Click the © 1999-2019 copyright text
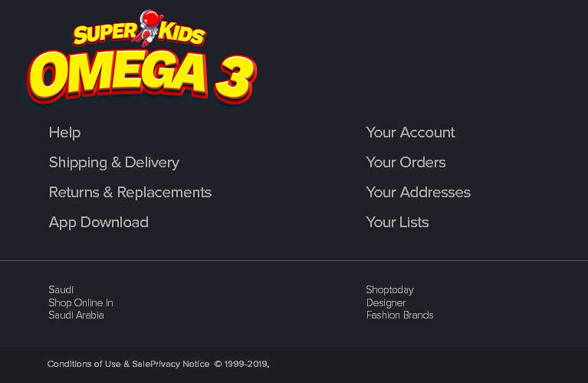 point(241,364)
